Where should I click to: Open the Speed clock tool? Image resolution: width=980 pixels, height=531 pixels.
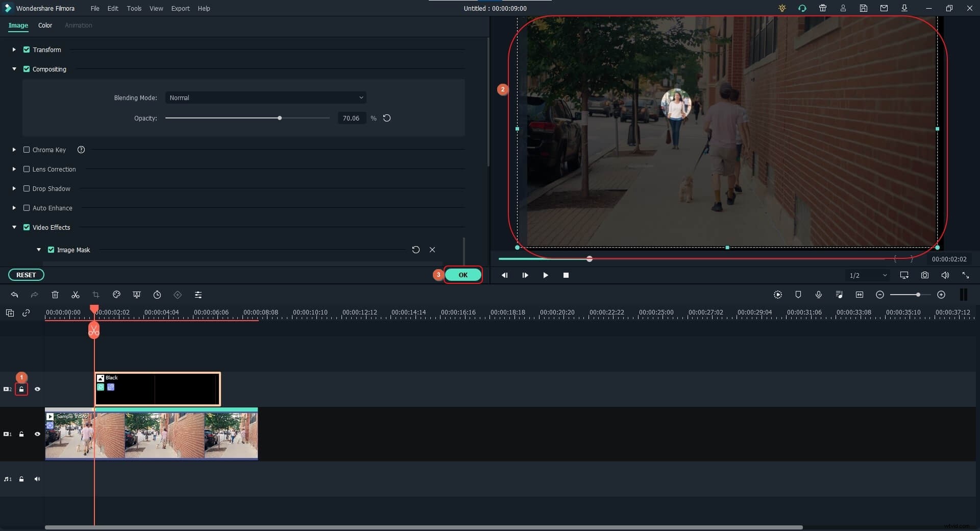pos(157,295)
